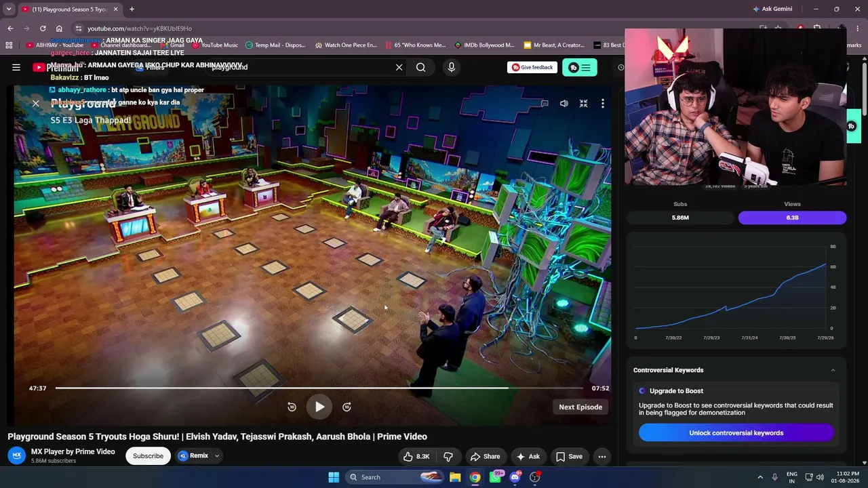Viewport: 868px width, 488px height.
Task: Expand the Remix dropdown arrow
Action: click(x=217, y=455)
